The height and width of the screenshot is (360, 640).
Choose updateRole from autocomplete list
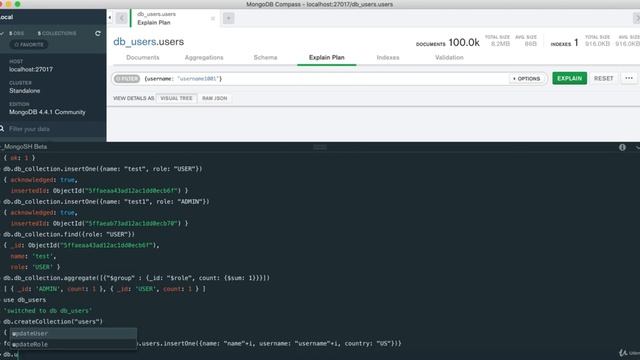coord(73,344)
